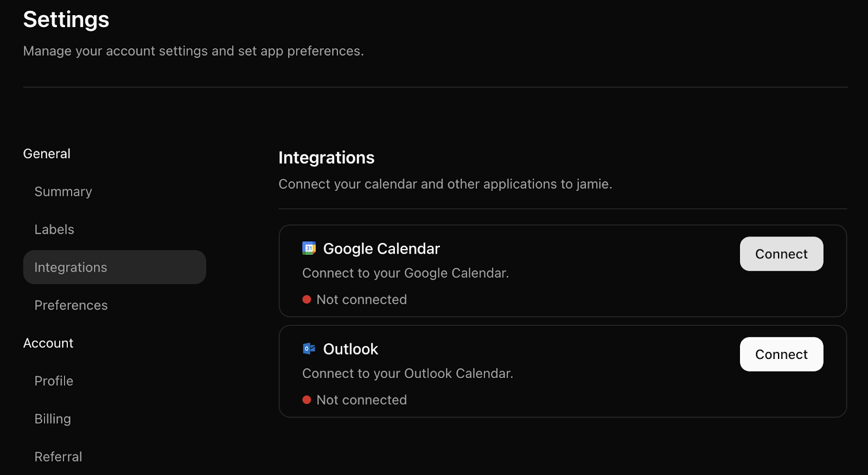Click the Account section header

pos(48,343)
